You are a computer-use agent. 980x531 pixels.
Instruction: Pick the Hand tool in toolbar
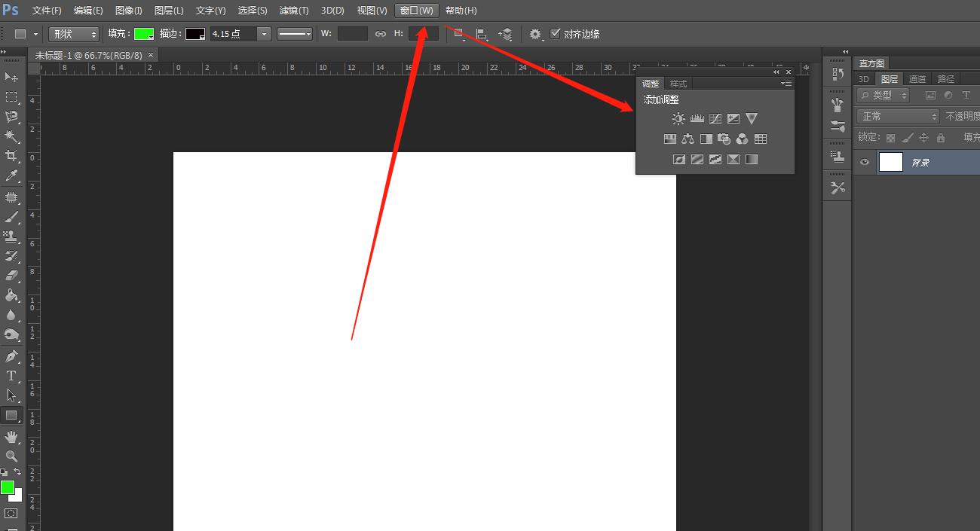click(x=11, y=436)
